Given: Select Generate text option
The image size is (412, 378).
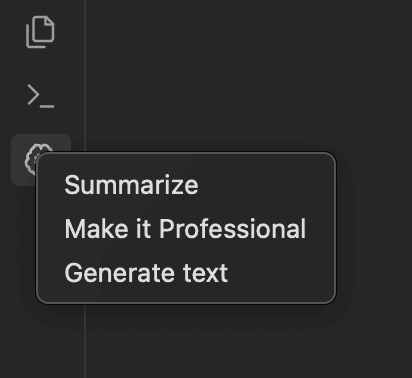Looking at the screenshot, I should pyautogui.click(x=146, y=273).
